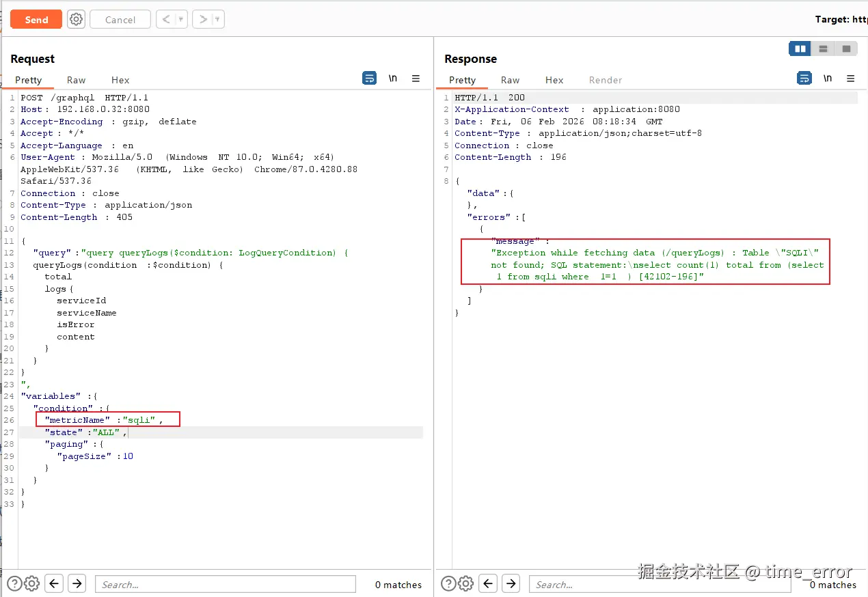Viewport: 868px width, 597px height.
Task: Click the Date response header line
Action: [558, 122]
